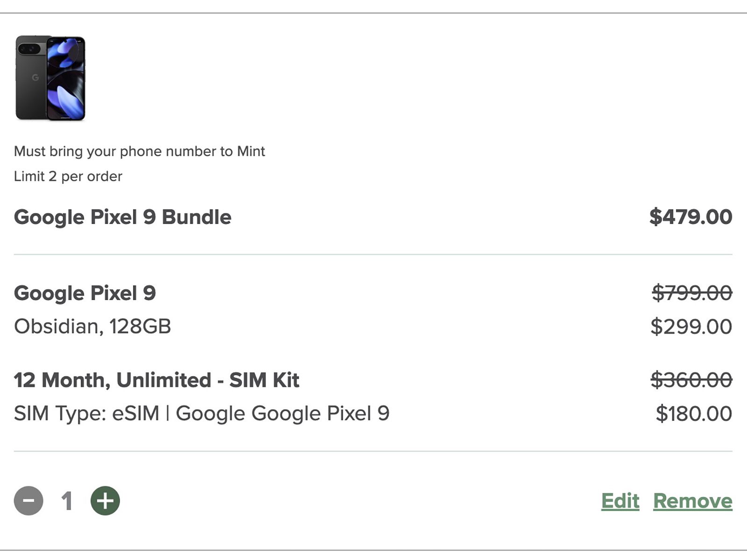Click the 'Limit 2 per order' note

click(68, 176)
